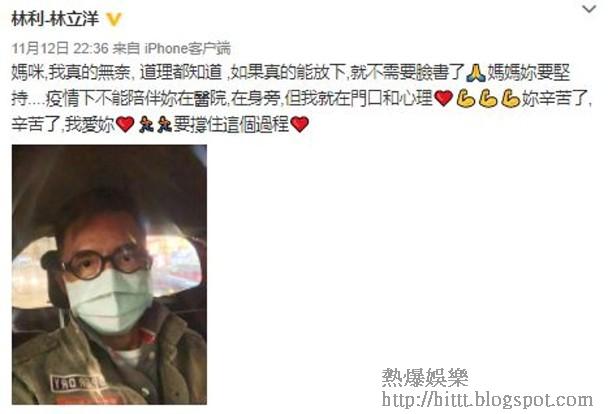This screenshot has width=608, height=414.
Task: Click the red heart after 我愛妳
Action: [125, 124]
